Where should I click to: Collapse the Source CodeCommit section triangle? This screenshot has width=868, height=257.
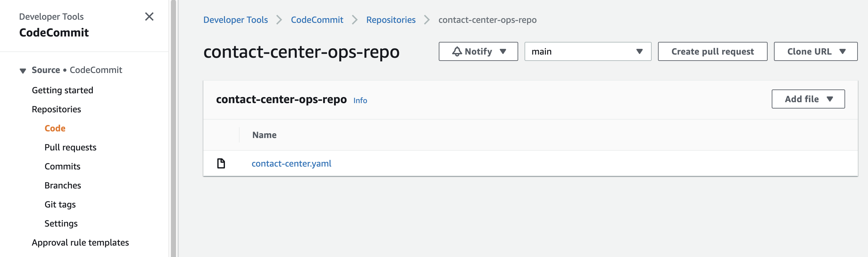click(23, 71)
